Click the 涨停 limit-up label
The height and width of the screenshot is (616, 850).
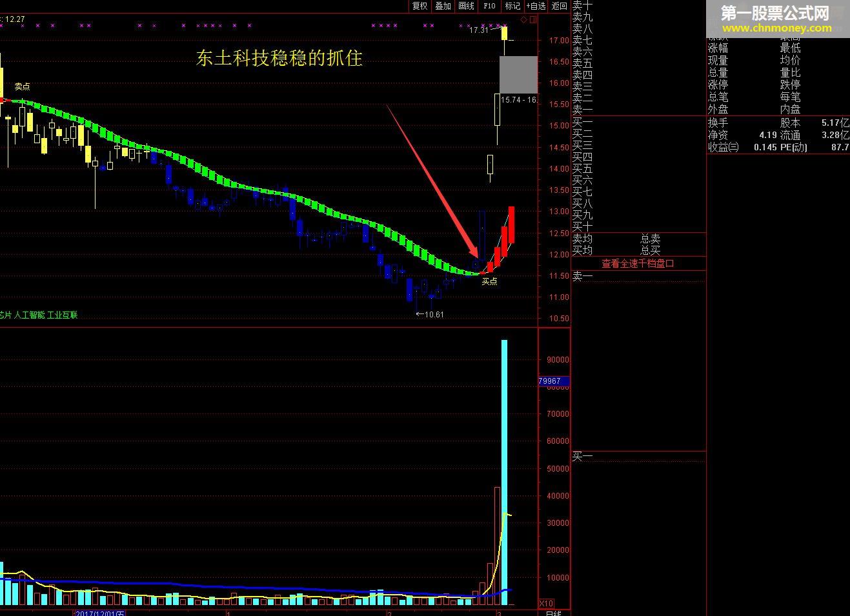tap(718, 85)
